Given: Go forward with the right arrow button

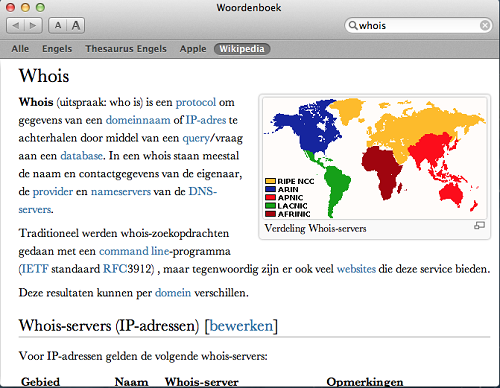Looking at the screenshot, I should pos(33,26).
